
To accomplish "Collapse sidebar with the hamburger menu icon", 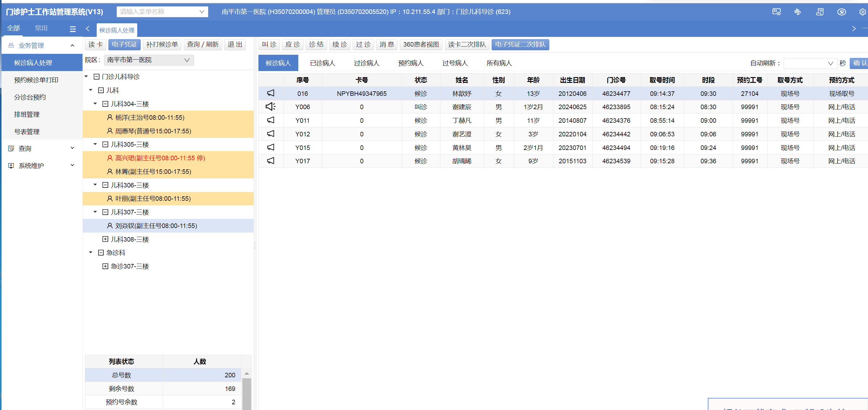I will click(73, 29).
